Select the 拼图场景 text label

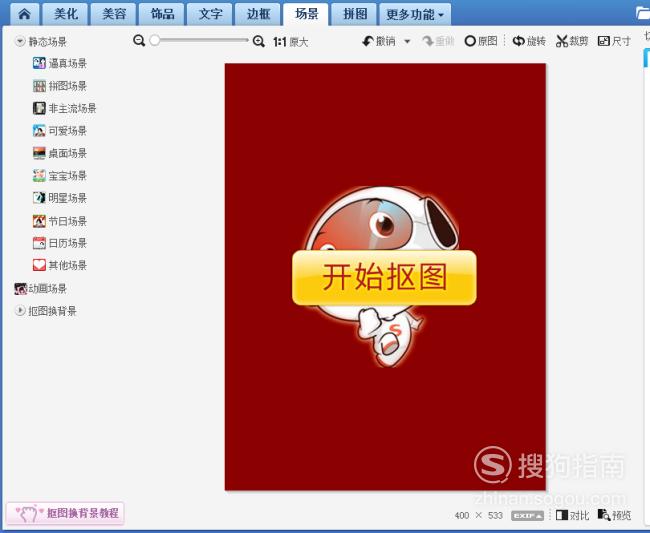tap(68, 86)
